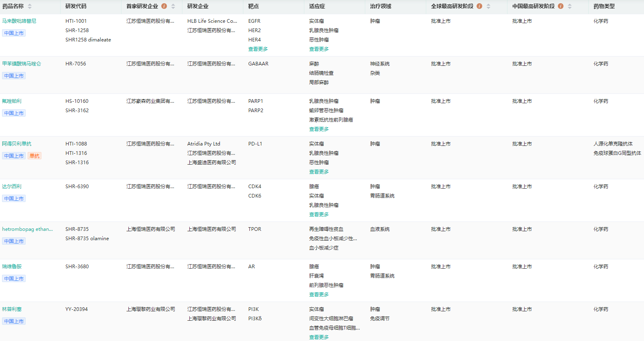
Task: Expand 查看更多 indications for 瑞维鲁胺
Action: pyautogui.click(x=319, y=295)
